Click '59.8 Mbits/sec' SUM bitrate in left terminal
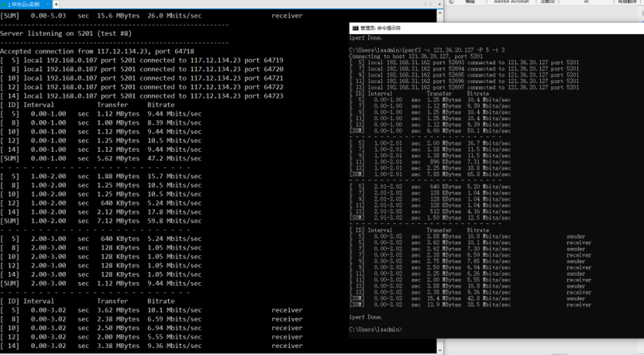 pos(174,221)
